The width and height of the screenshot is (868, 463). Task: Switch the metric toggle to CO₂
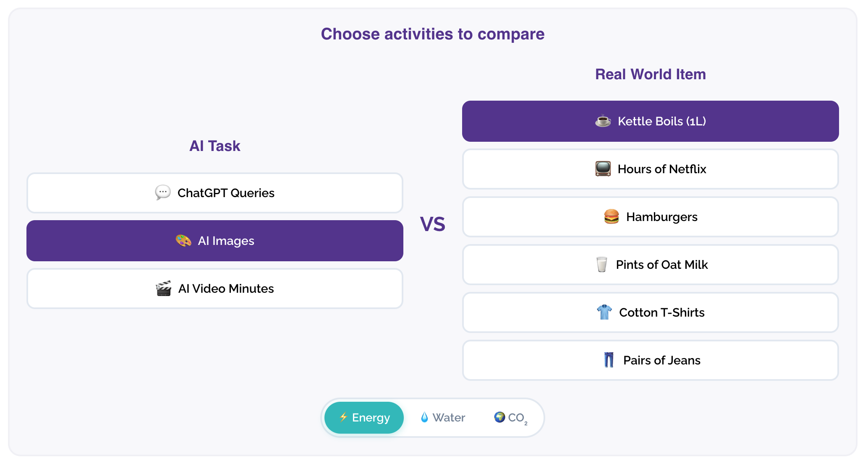click(511, 418)
